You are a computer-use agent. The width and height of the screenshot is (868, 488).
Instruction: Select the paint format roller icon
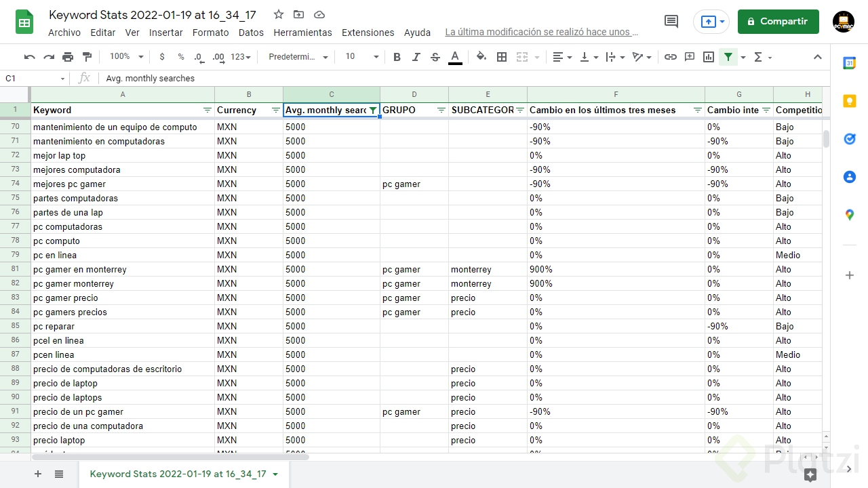[x=87, y=57]
